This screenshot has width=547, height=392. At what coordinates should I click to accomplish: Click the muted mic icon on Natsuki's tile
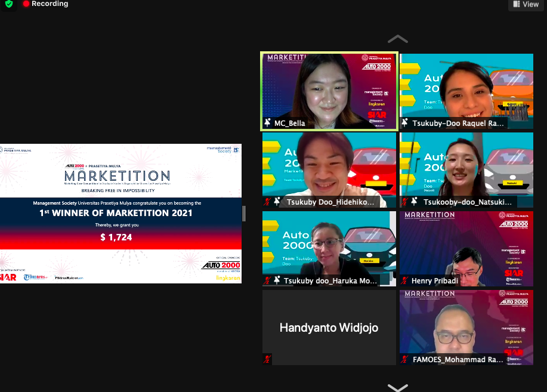[x=404, y=202]
